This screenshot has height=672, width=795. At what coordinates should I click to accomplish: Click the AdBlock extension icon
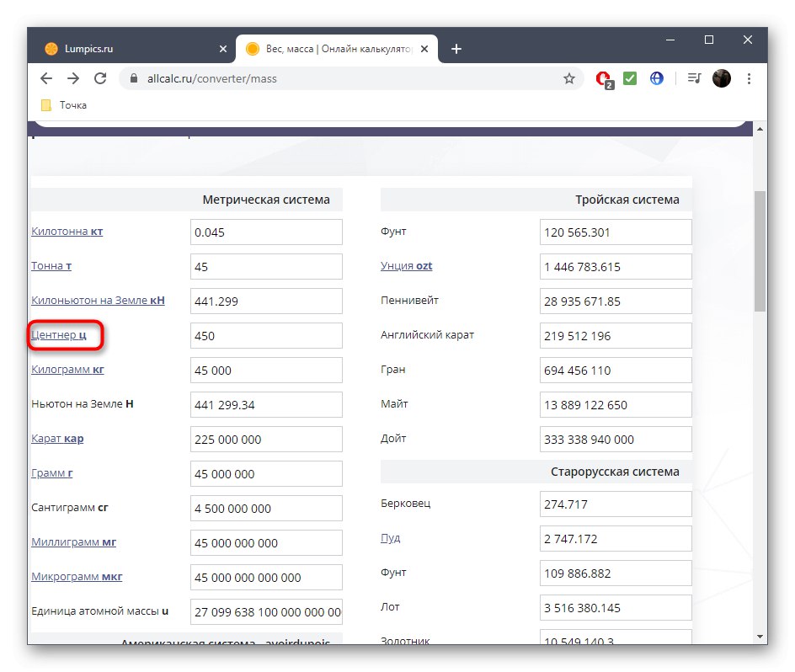[x=603, y=78]
